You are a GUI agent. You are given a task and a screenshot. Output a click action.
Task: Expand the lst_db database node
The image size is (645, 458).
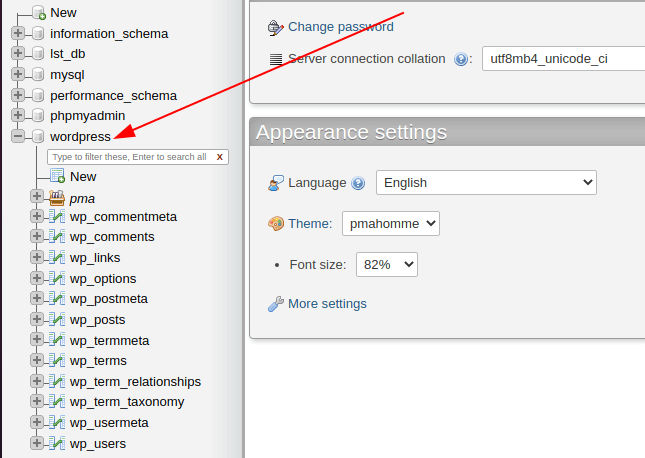tap(18, 53)
